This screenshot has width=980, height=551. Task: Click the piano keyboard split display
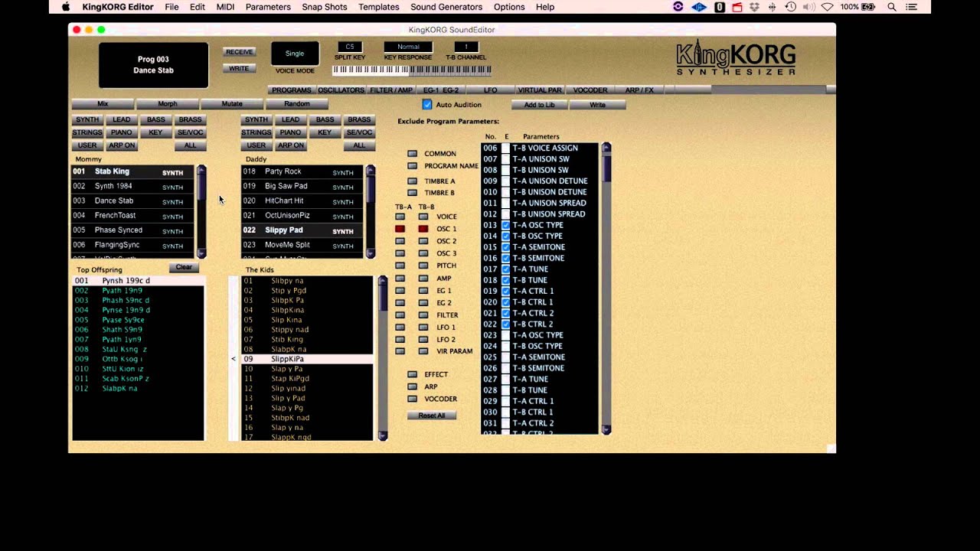412,70
